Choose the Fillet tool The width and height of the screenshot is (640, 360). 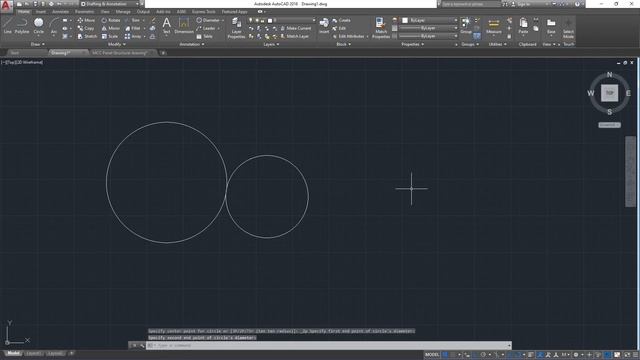(133, 28)
